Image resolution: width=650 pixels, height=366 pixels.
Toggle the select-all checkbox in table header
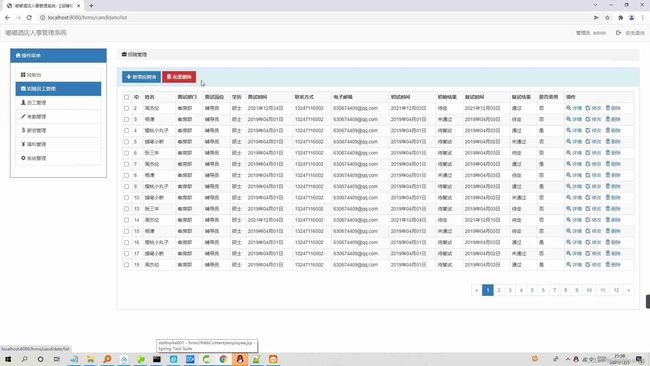coord(126,97)
